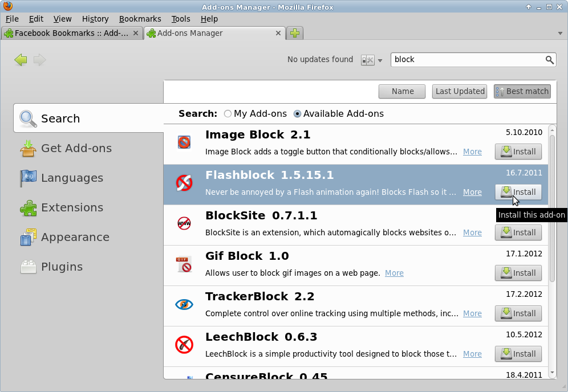The height and width of the screenshot is (392, 568).
Task: Click the BlockSite www icon
Action: click(x=184, y=223)
